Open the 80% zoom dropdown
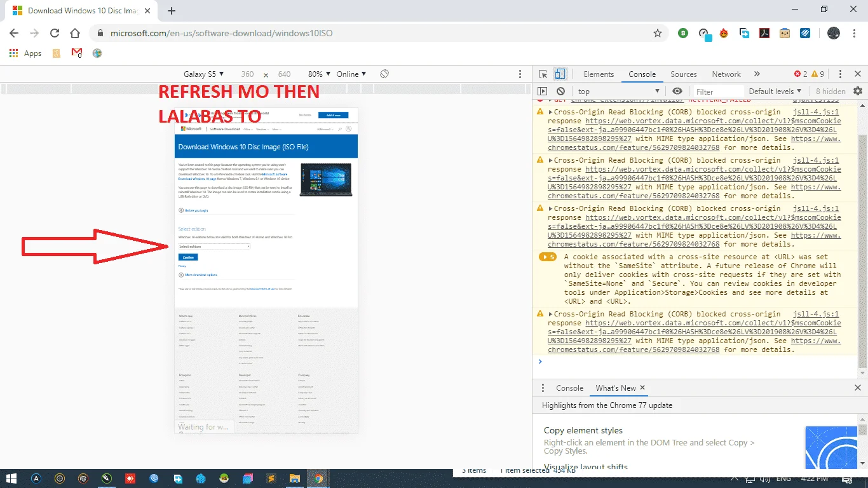Screen dimensions: 868x488 [319, 74]
